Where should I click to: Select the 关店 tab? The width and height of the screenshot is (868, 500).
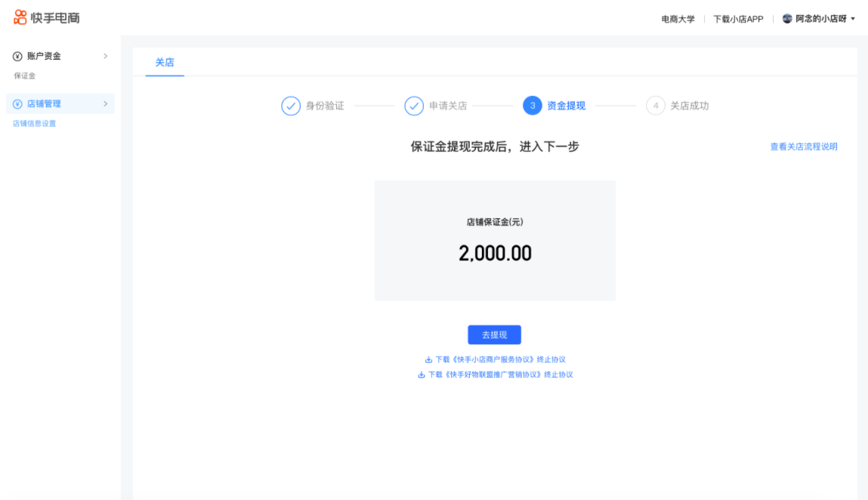coord(165,63)
